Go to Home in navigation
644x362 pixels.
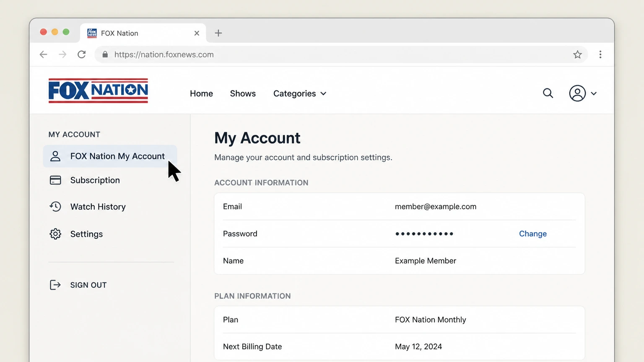(x=201, y=93)
